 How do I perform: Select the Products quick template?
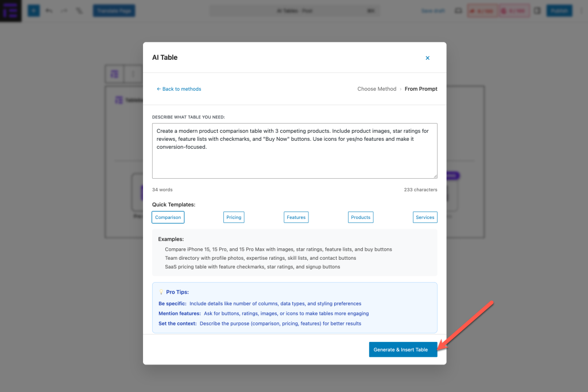click(361, 217)
